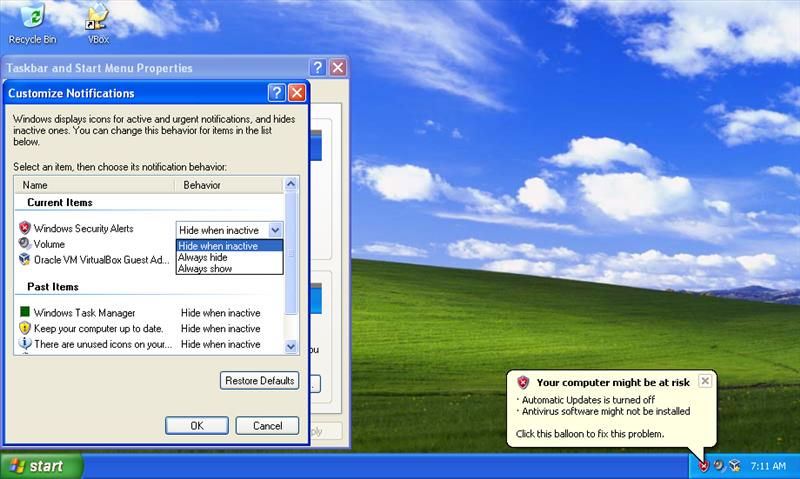Click the Cancel button
Viewport: 800px width, 479px height.
[267, 426]
